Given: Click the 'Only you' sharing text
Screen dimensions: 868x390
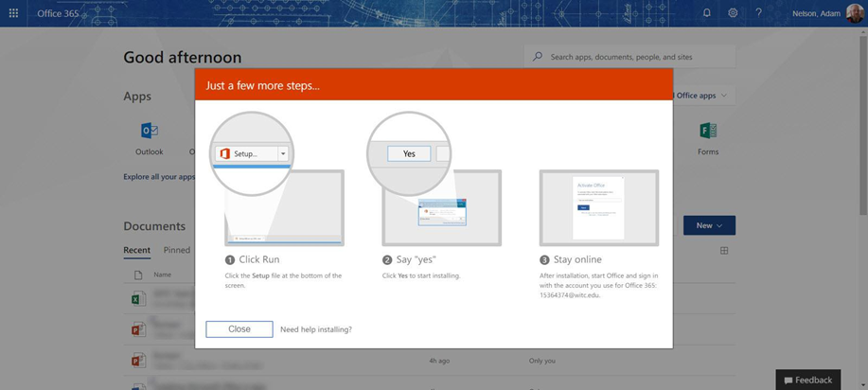Looking at the screenshot, I should coord(542,361).
